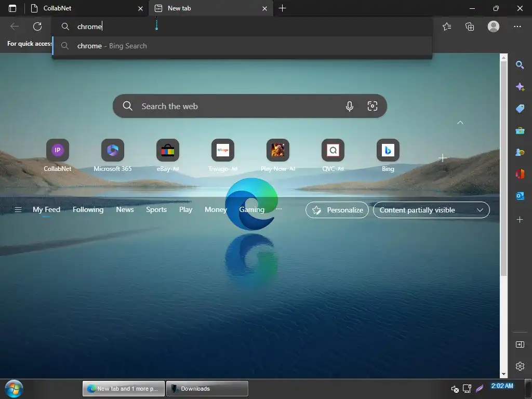
Task: Add a new quick link site
Action: pos(442,158)
